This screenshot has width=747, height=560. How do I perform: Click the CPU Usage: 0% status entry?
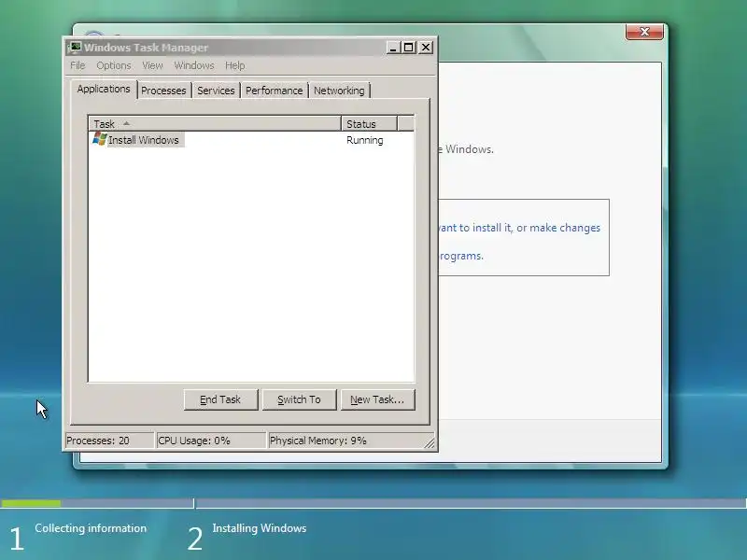click(x=211, y=441)
